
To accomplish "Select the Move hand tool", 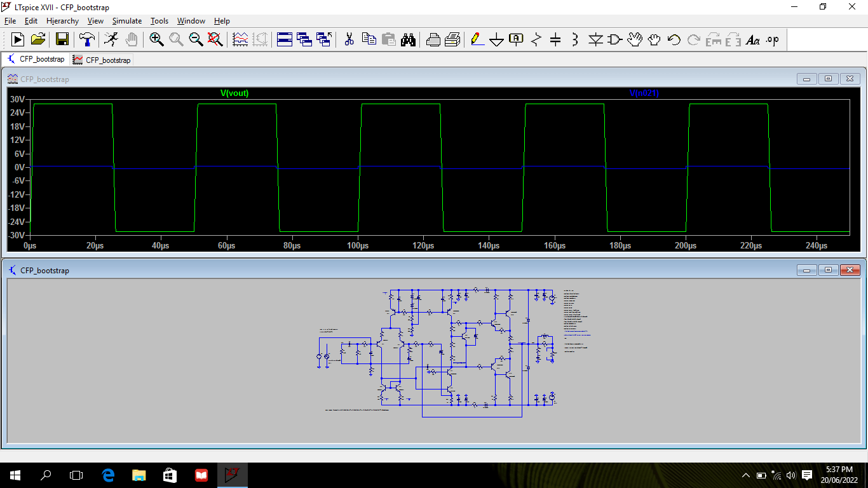I will (x=635, y=39).
